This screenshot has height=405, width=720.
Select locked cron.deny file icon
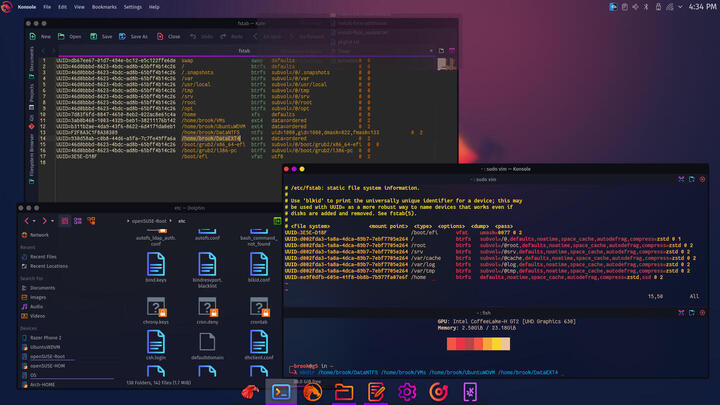(x=208, y=307)
